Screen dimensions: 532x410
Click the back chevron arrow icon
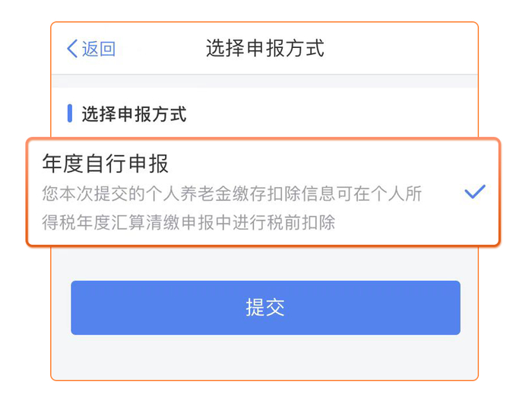[x=72, y=49]
